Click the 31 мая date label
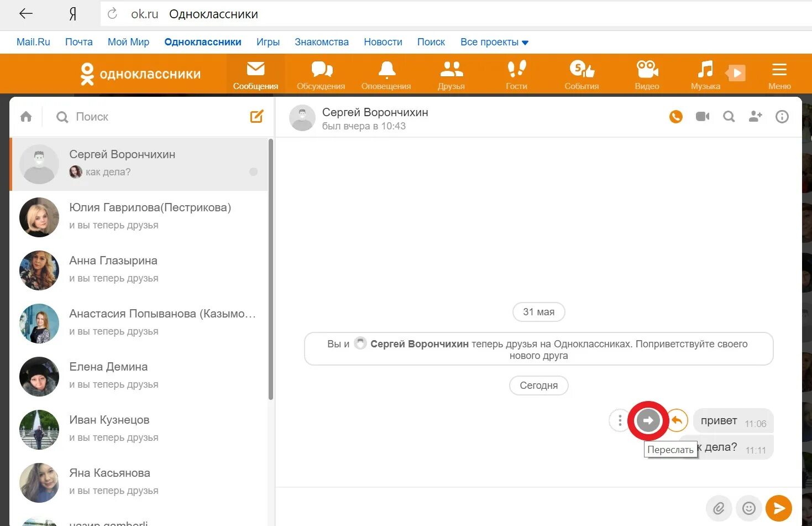This screenshot has height=526, width=812. 538,312
